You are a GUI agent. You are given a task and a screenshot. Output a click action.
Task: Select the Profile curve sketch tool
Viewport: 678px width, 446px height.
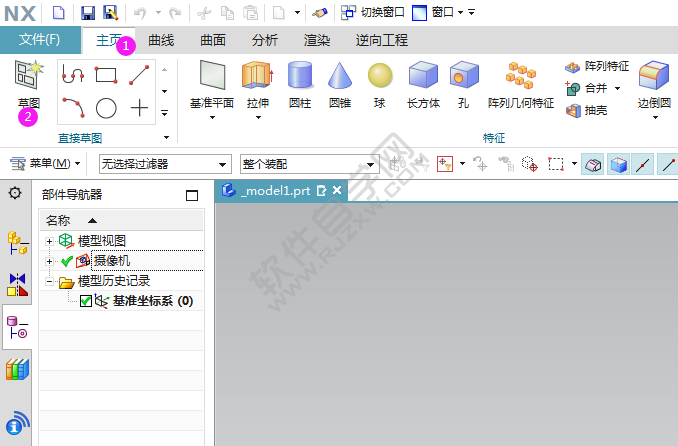(x=73, y=74)
